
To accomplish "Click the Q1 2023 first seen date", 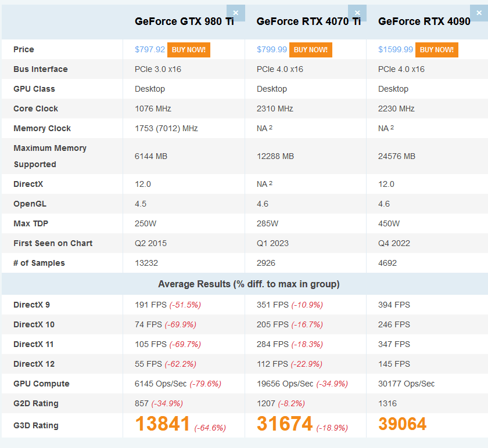I will click(x=272, y=243).
